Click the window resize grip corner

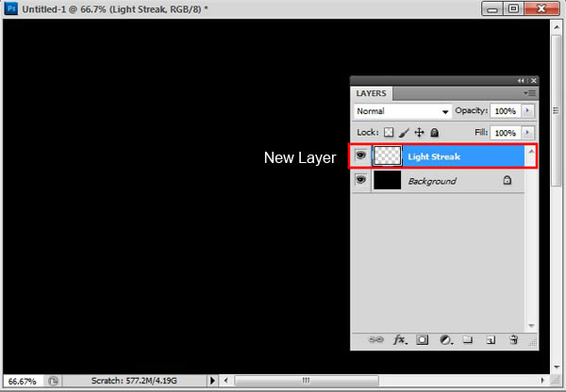pos(556,381)
